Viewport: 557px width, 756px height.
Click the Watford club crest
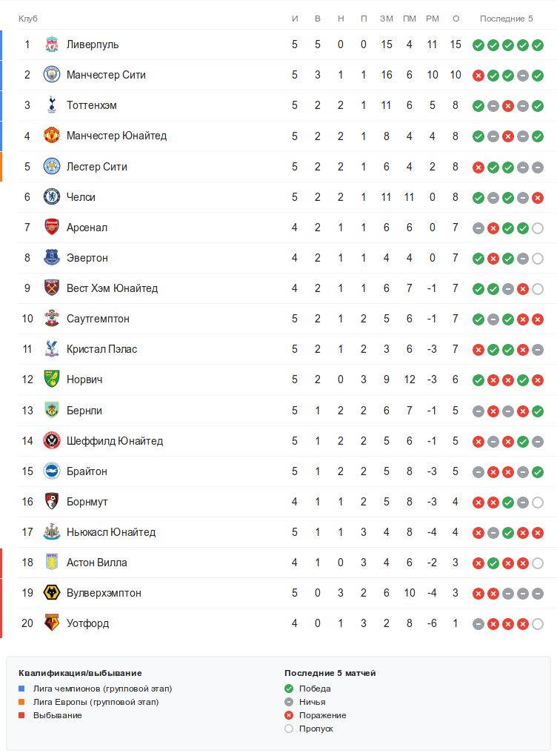click(x=51, y=623)
